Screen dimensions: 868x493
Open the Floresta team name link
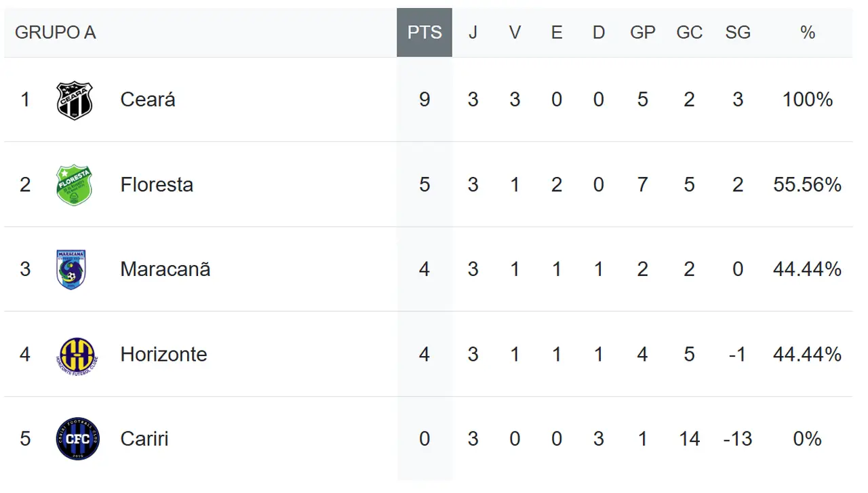coord(157,184)
